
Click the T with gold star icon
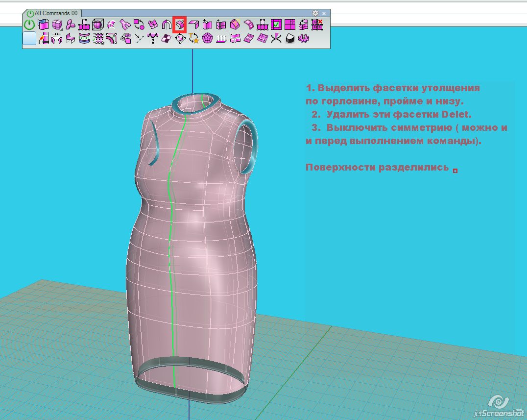point(193,39)
